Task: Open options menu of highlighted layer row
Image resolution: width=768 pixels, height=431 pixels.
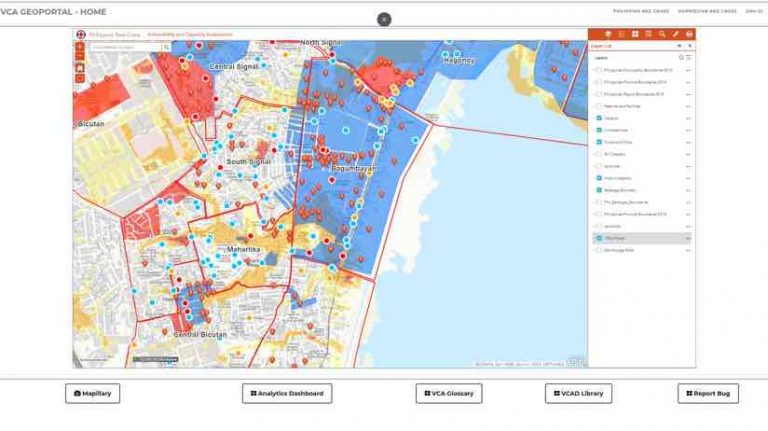Action: coord(688,238)
